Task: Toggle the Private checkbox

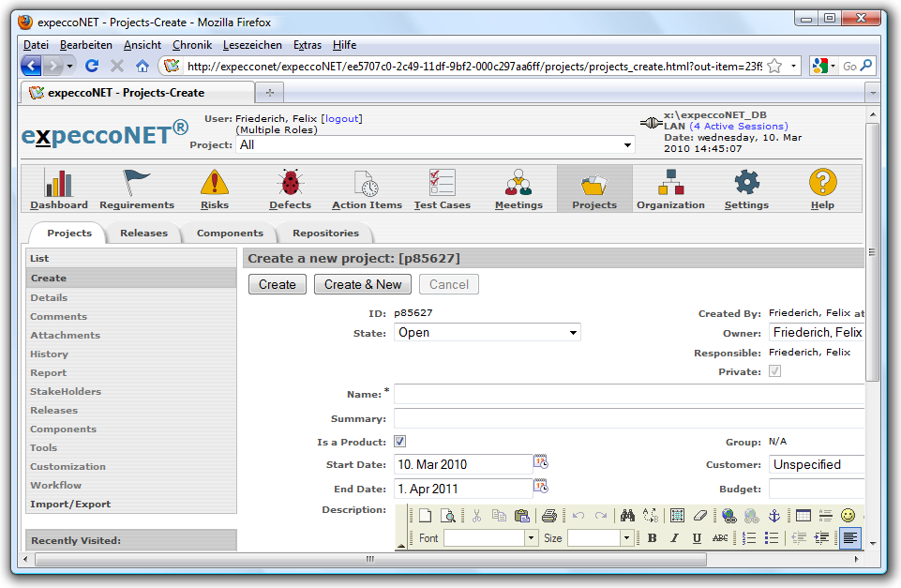Action: click(x=774, y=372)
